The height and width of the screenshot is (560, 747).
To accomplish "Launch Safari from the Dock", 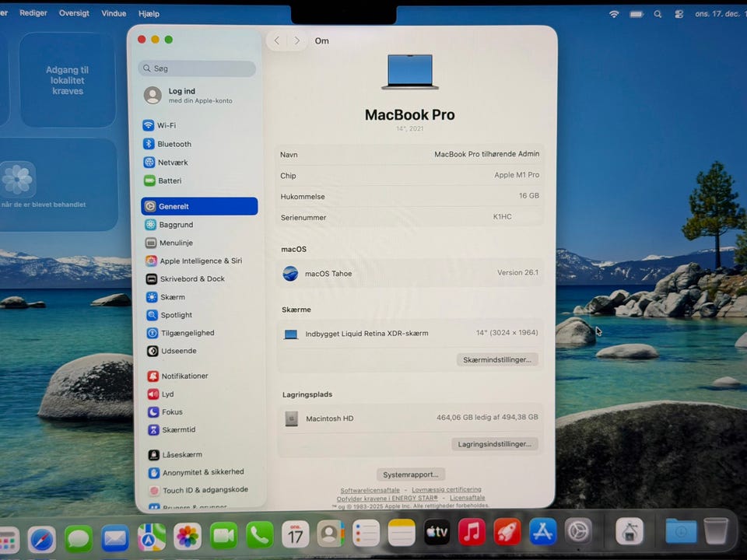I will pyautogui.click(x=42, y=536).
